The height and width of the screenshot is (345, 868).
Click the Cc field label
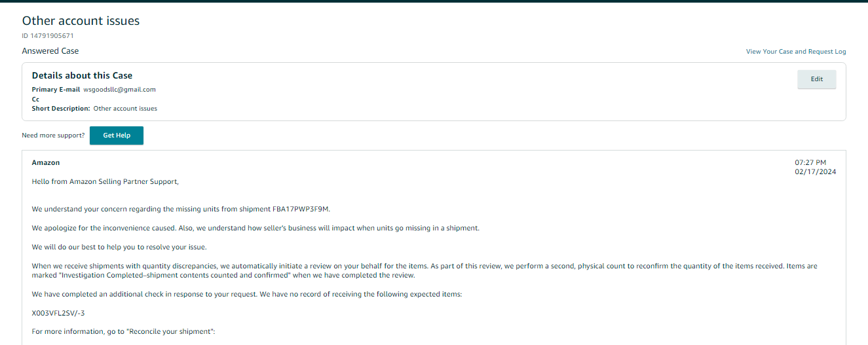pos(35,100)
